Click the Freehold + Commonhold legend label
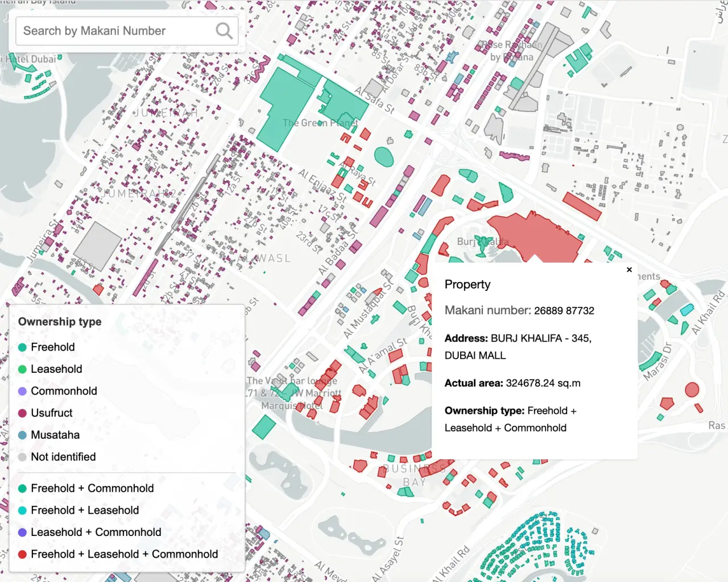 [x=92, y=488]
